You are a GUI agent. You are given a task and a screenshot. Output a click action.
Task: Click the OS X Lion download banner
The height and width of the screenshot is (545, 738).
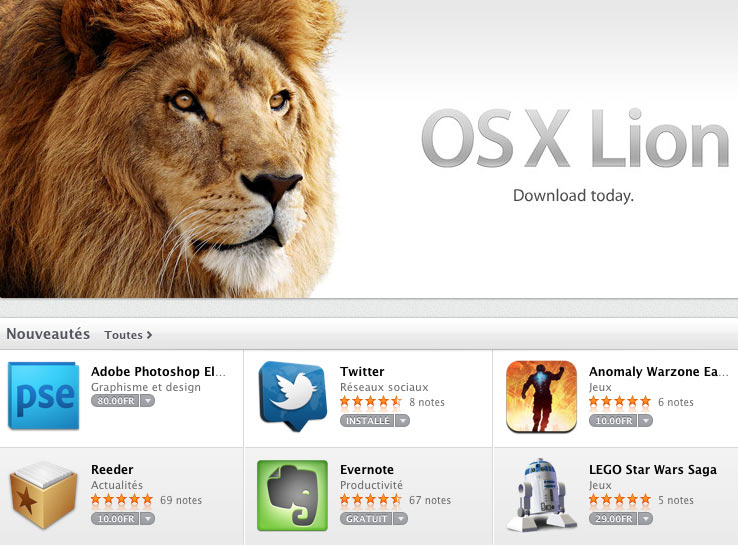(369, 149)
